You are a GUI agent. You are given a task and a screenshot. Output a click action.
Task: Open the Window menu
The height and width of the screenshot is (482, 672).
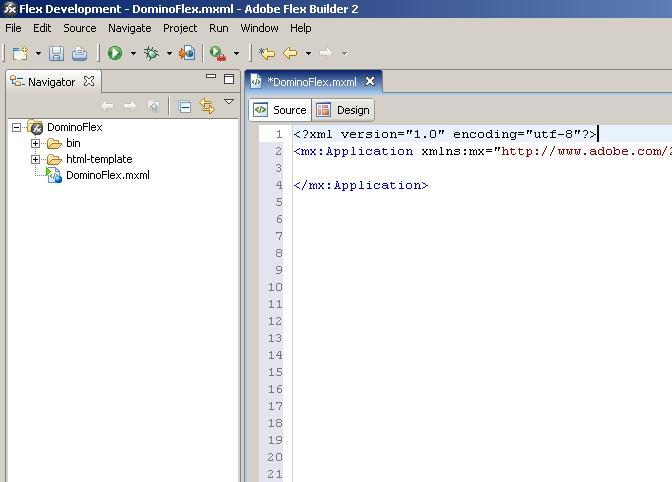coord(259,28)
